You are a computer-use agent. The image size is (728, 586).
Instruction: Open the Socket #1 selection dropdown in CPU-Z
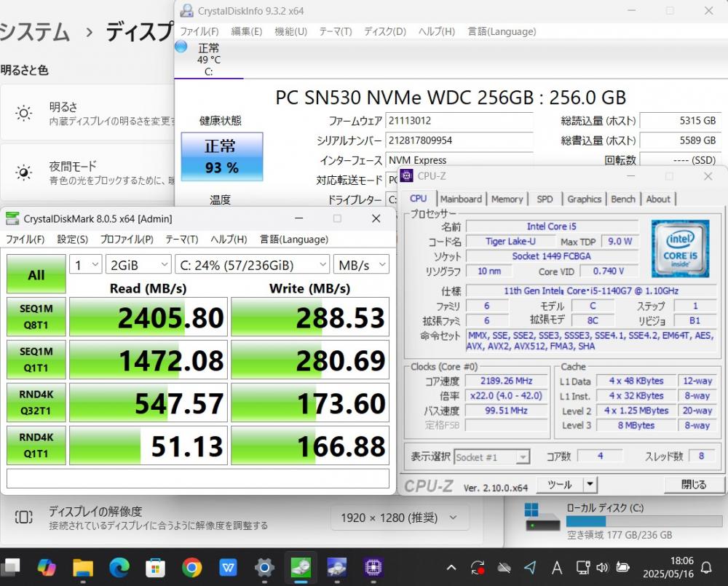click(x=491, y=457)
